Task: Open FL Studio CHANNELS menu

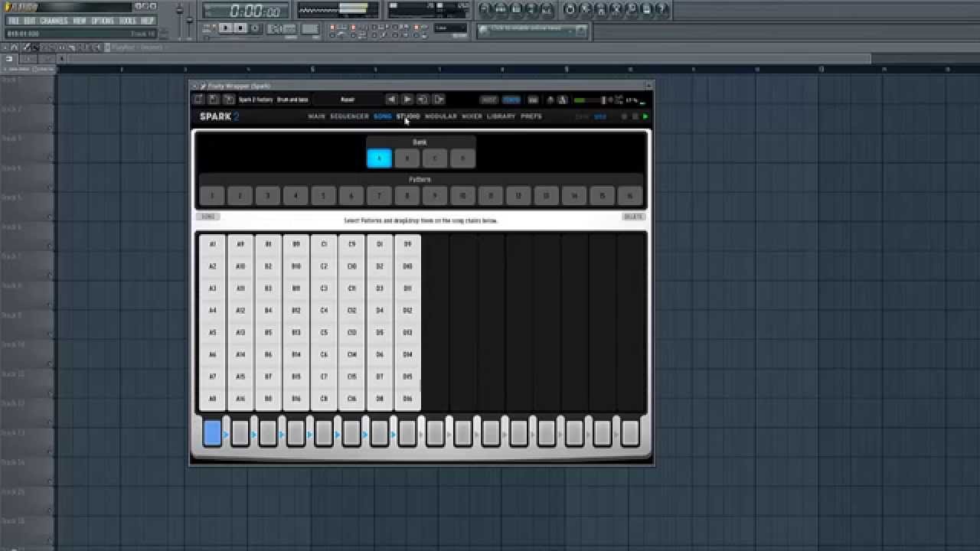Action: click(x=54, y=21)
